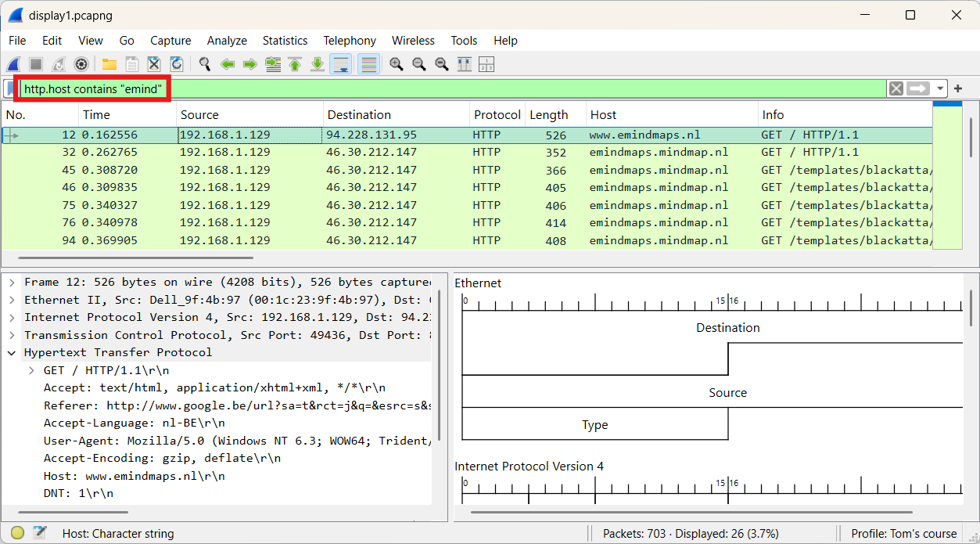The image size is (980, 544).
Task: Sort by the Destination column header
Action: point(397,115)
